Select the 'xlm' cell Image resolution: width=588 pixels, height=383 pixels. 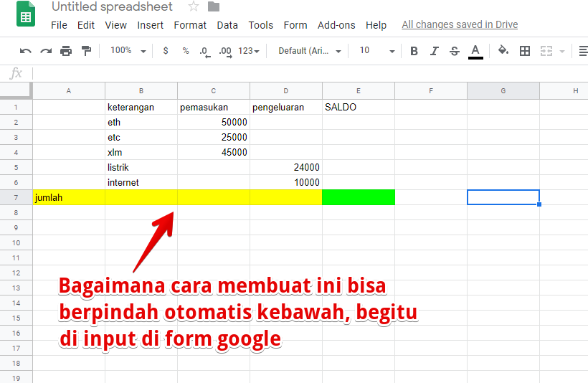pos(141,152)
